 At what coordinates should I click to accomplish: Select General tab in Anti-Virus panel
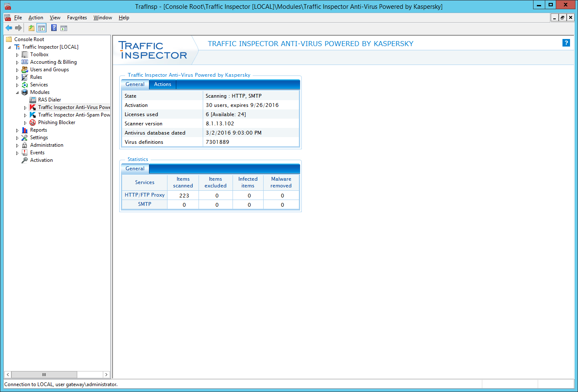(x=135, y=84)
